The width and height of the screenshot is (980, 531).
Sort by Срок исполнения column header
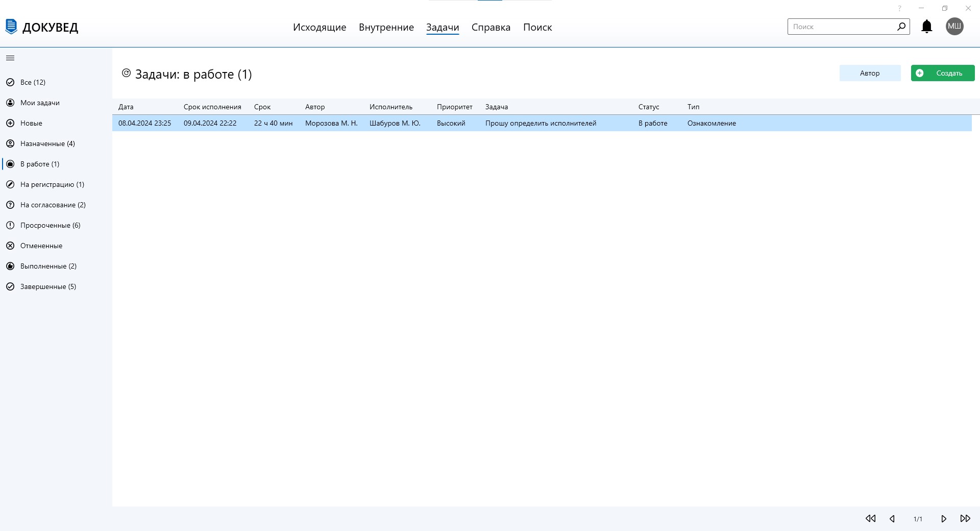(212, 107)
